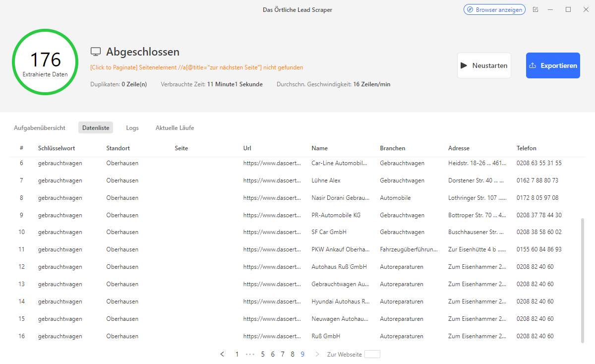Close the Lead Scraper window

tap(586, 9)
